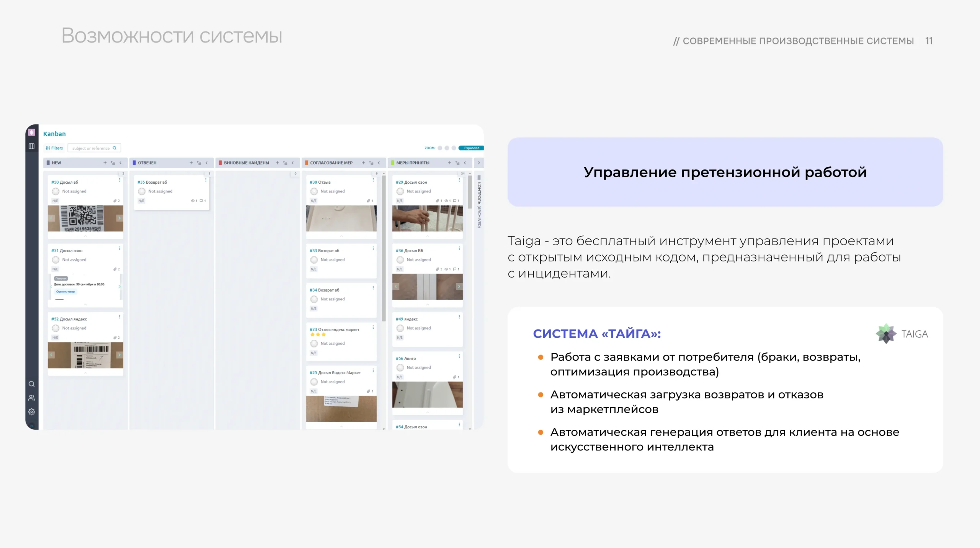Open the Kanban board sidebar icon
The image size is (980, 548).
coord(31,146)
